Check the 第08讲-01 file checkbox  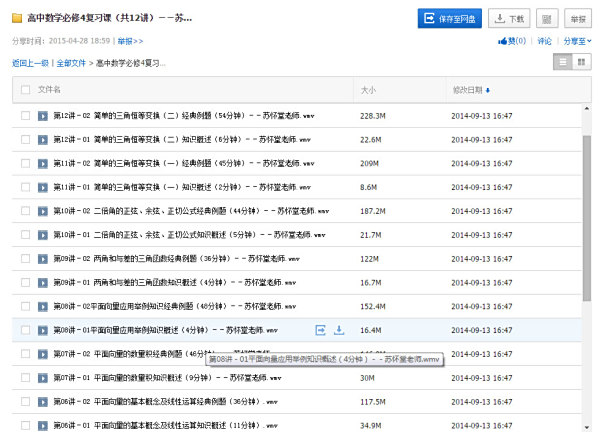[26, 330]
